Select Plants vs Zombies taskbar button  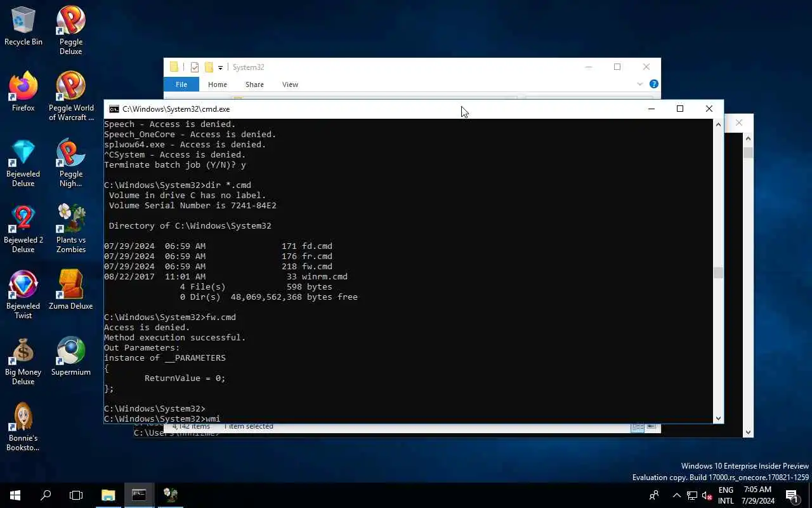[x=170, y=495]
